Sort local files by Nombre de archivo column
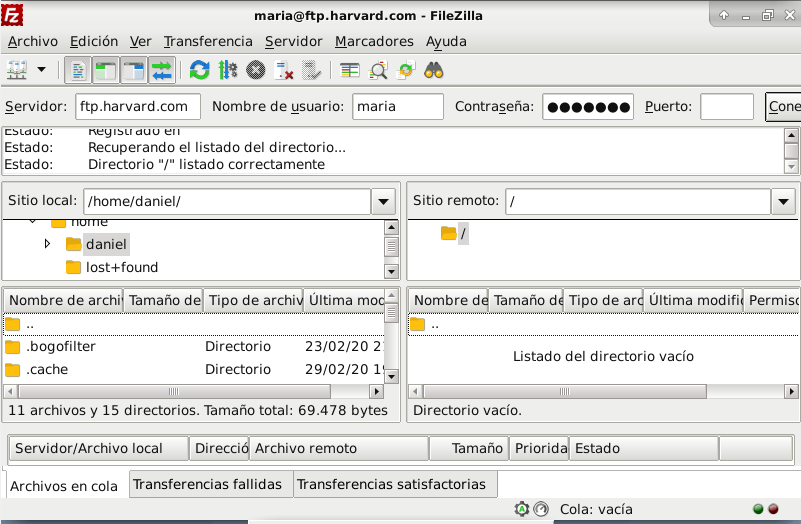801x524 pixels. 64,300
